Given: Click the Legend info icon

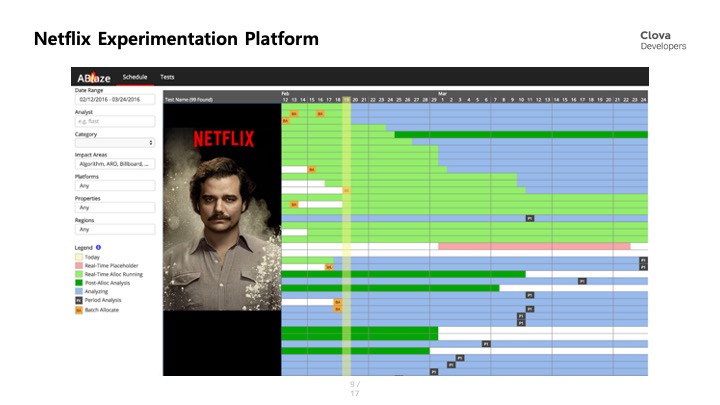Looking at the screenshot, I should 98,246.
